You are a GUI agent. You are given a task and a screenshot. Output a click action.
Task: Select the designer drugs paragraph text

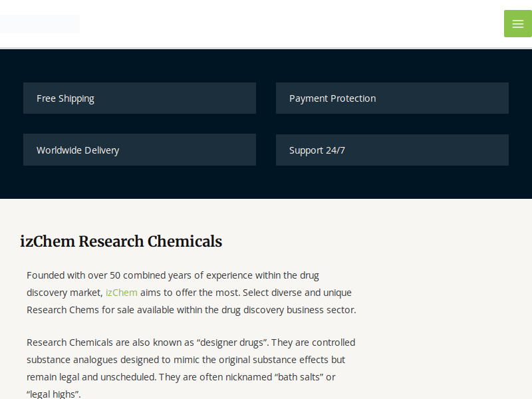tap(191, 359)
